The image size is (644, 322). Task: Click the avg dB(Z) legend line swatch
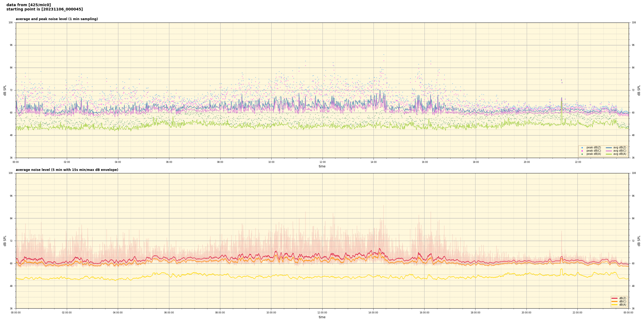(609, 148)
